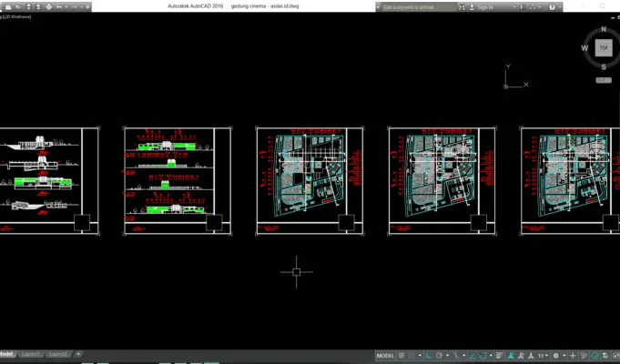Toggle ortho mode in status bar
The image size is (620, 364).
[x=429, y=356]
